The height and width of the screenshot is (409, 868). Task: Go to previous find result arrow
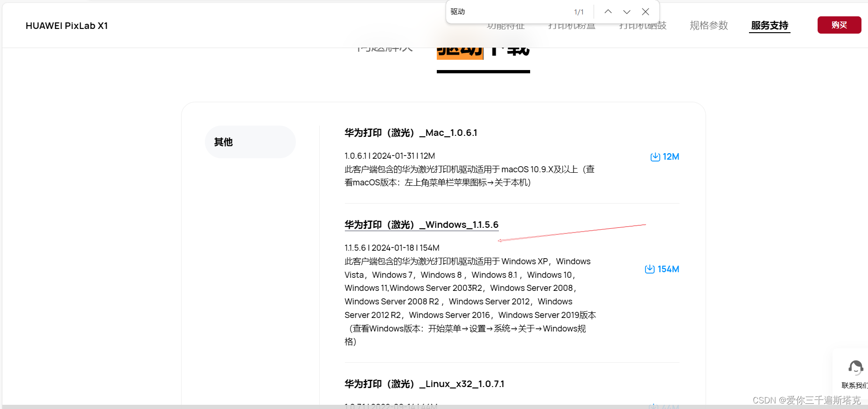(608, 12)
